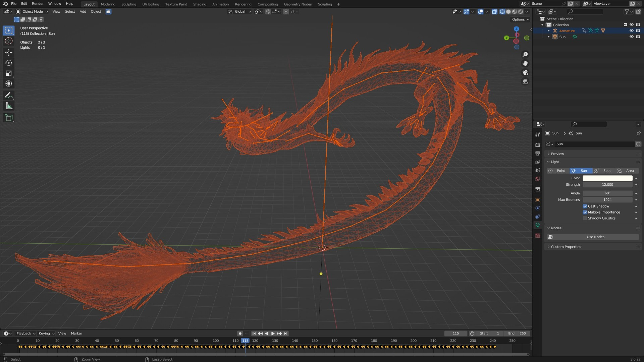Open the Keying dropdown in timeline
The width and height of the screenshot is (644, 362).
(46, 334)
